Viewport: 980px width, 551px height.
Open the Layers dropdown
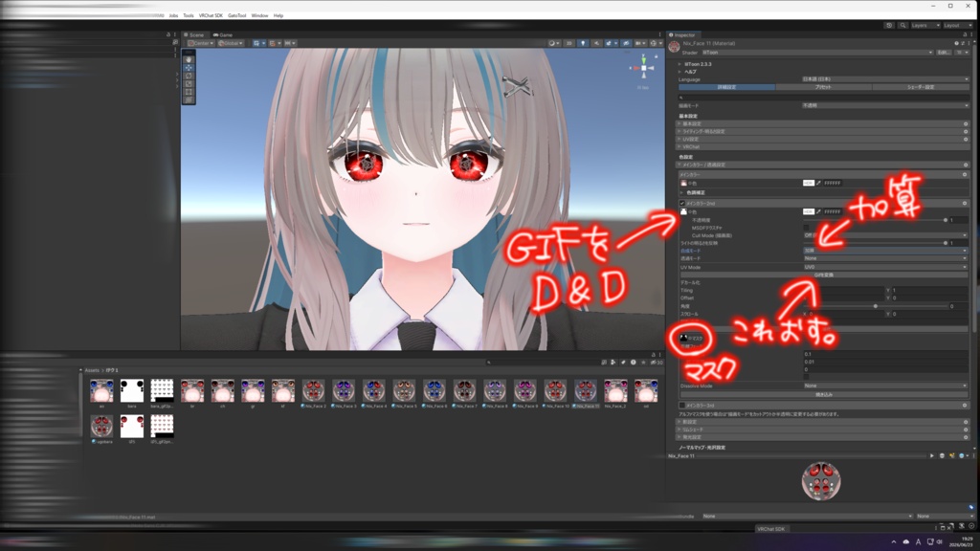pyautogui.click(x=924, y=25)
